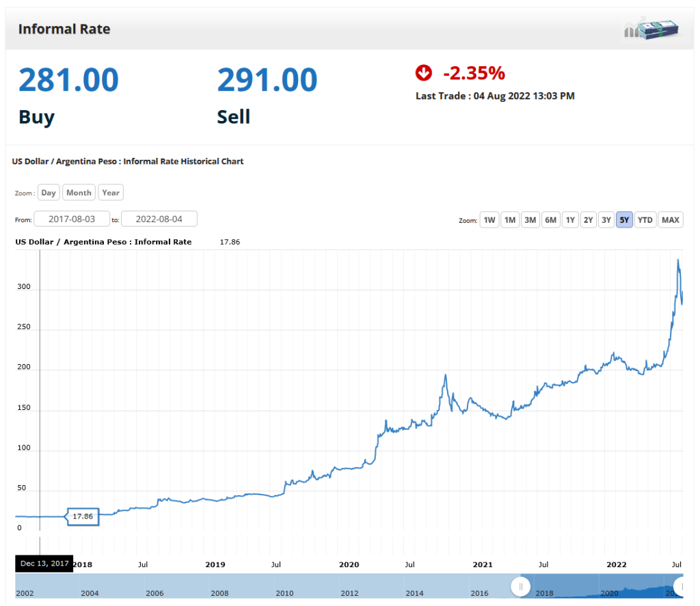Click the right navigator range handle

point(681,586)
